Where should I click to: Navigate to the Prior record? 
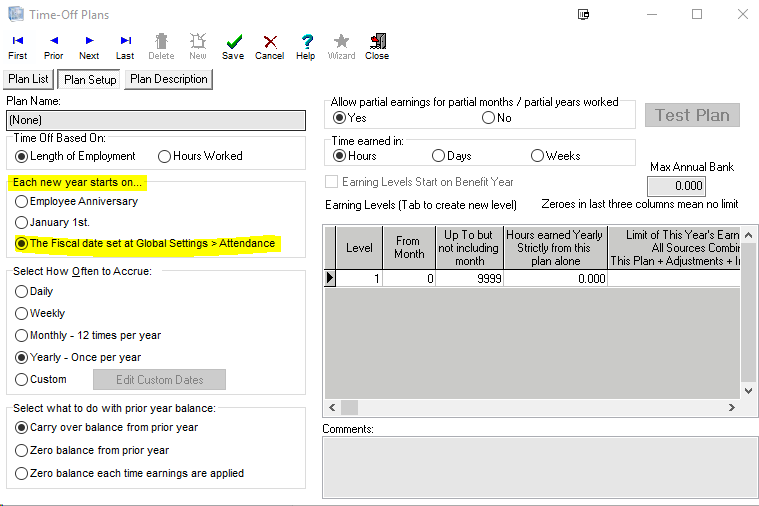tap(54, 46)
